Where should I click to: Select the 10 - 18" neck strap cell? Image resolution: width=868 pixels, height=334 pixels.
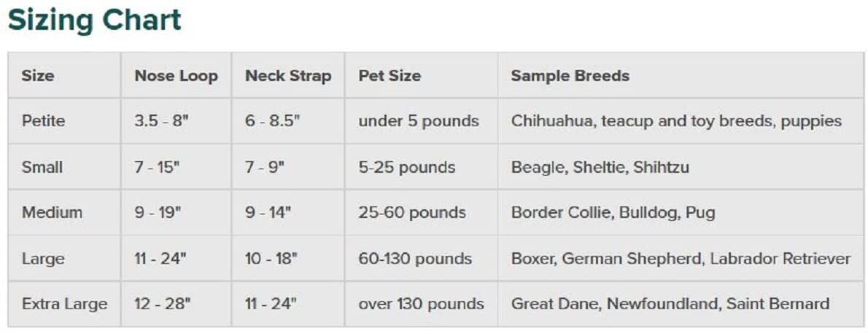click(x=271, y=259)
